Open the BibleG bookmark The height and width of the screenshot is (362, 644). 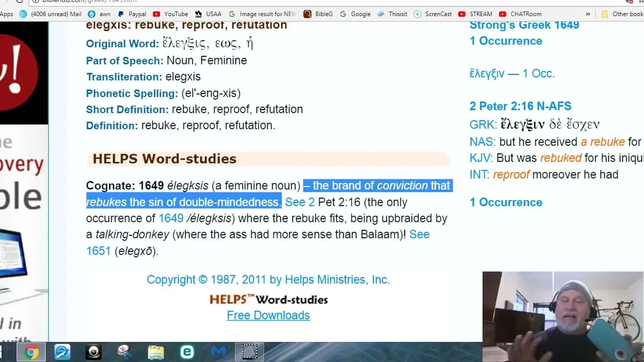pyautogui.click(x=318, y=14)
